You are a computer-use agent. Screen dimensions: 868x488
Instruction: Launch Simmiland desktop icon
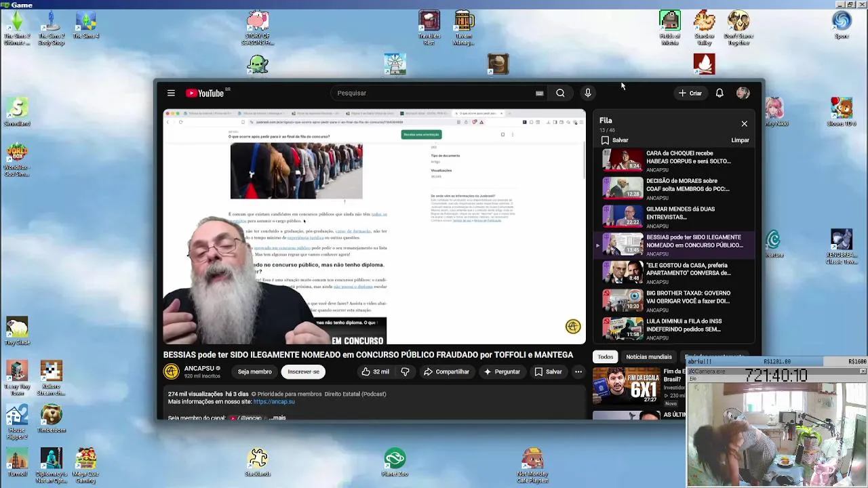[17, 113]
